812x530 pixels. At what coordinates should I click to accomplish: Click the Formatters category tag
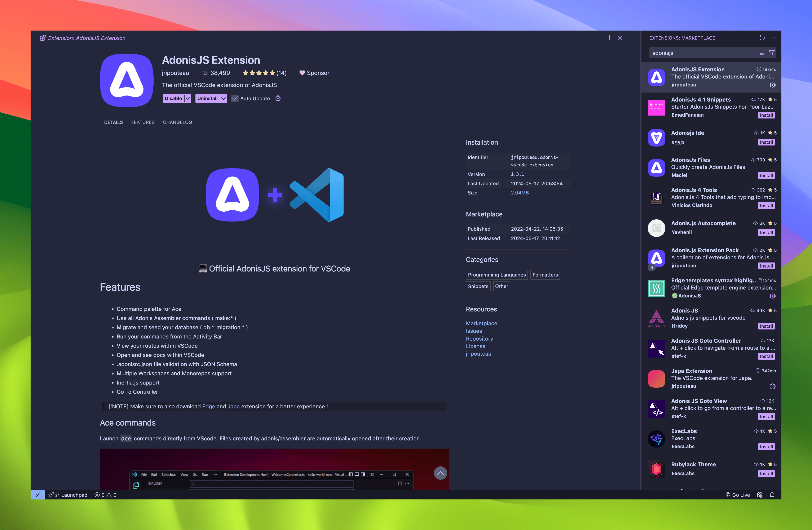(x=545, y=275)
